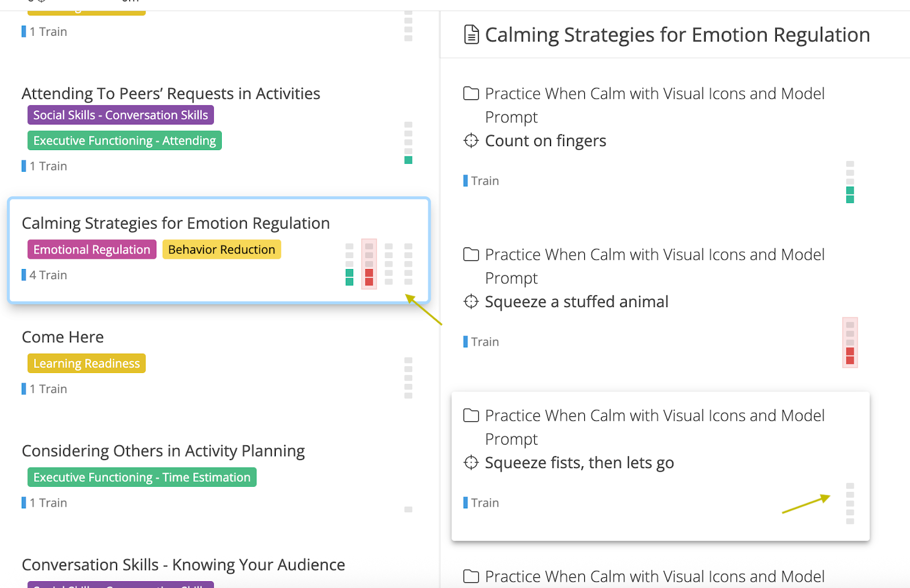Screen dimensions: 910x588
Task: Click target icon beside Squeeze fists, then lets go
Action: pos(471,463)
